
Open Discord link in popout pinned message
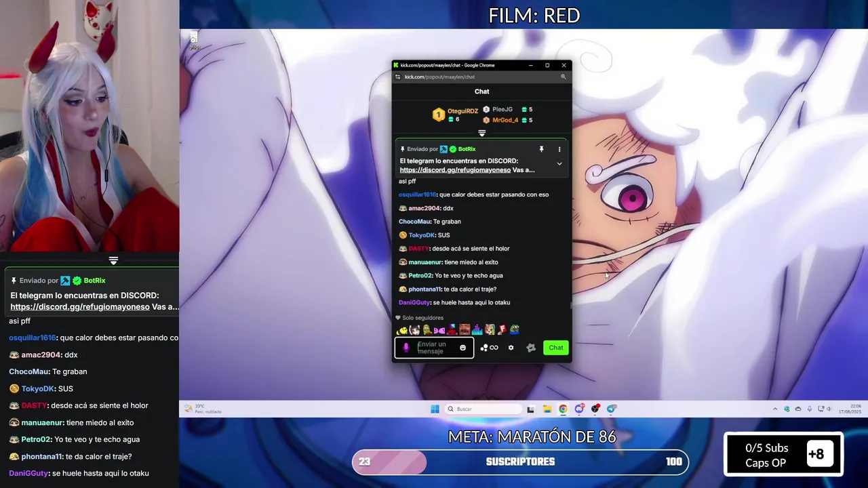point(455,170)
